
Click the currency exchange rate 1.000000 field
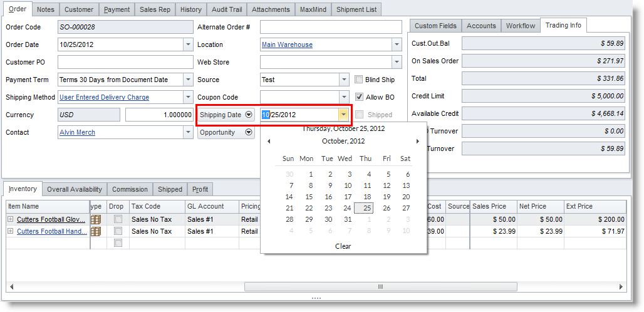coord(159,115)
